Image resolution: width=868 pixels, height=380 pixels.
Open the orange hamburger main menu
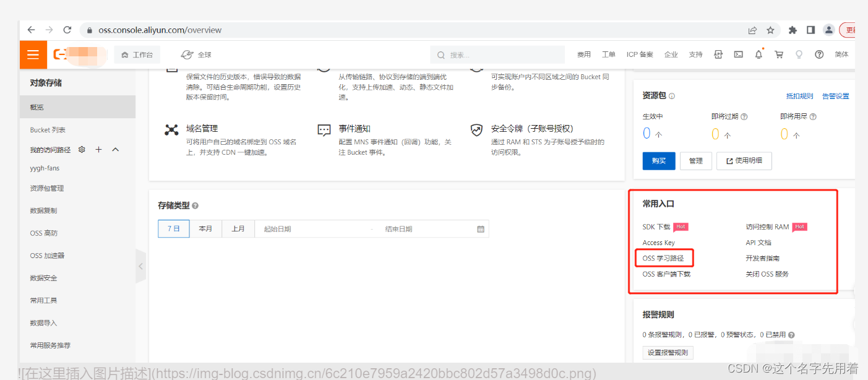33,54
